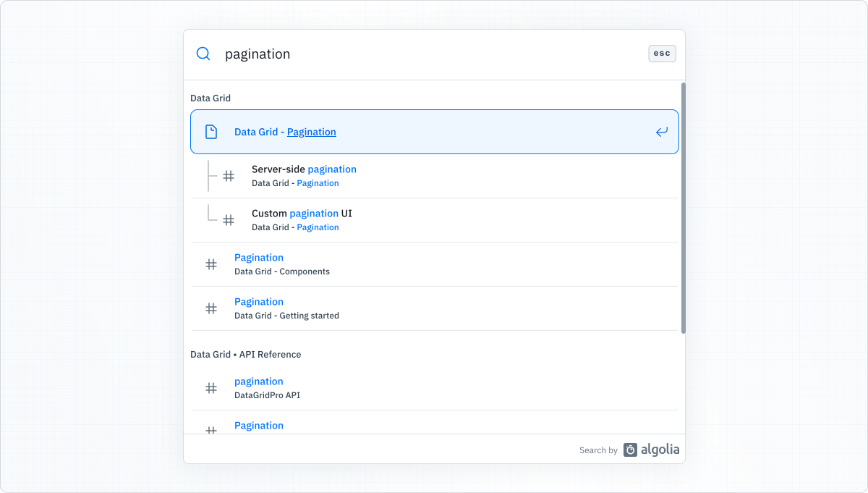Click the Algolia logo icon in the footer

629,450
